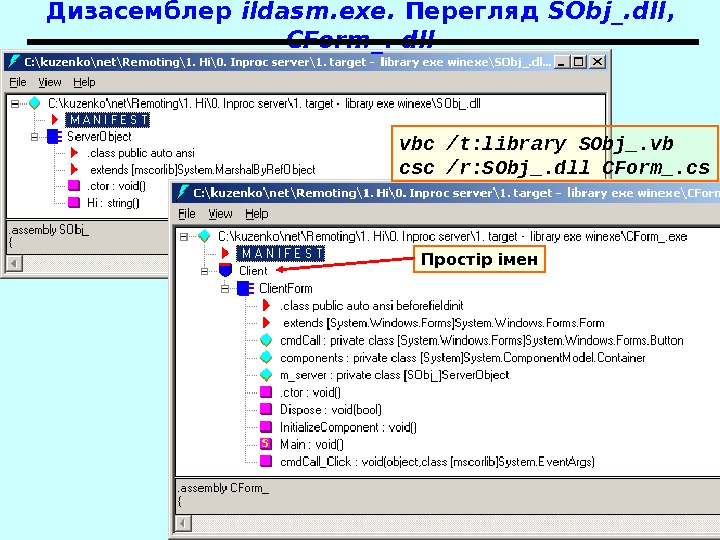Click magenta method icon for Dispose

[266, 409]
